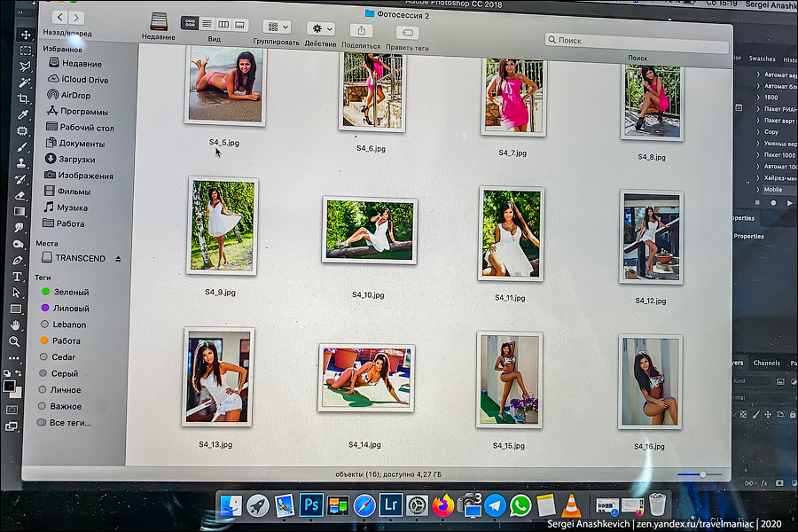The image size is (798, 532).
Task: Select the Gradient tool
Action: pos(20,211)
